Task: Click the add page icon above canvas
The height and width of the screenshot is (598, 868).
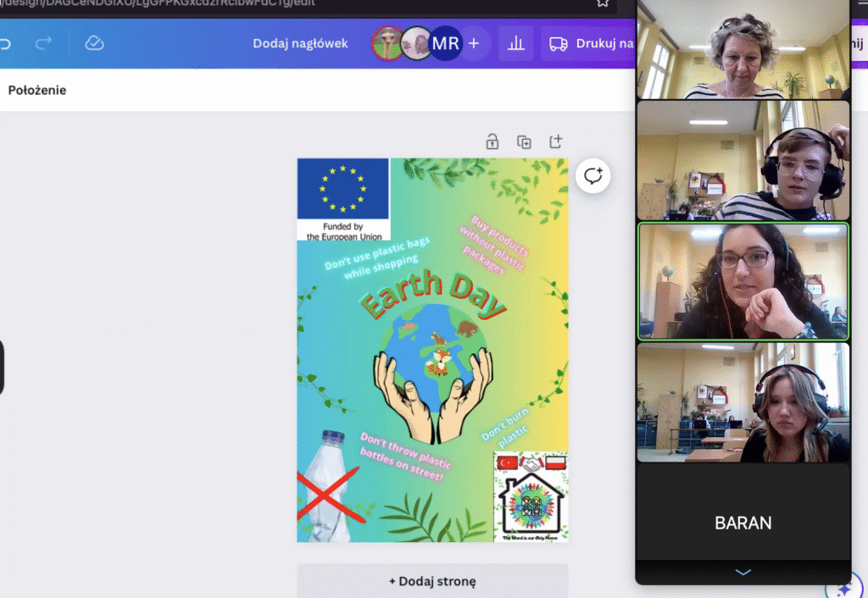Action: (556, 141)
